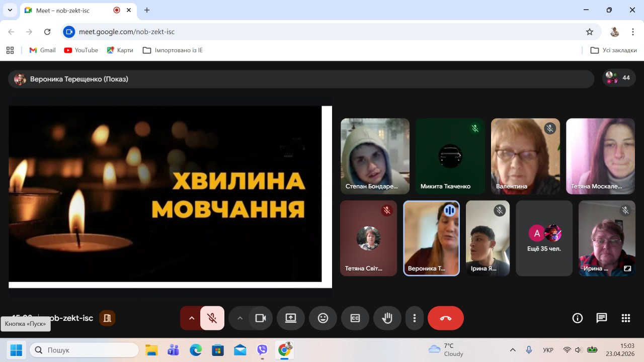Expand video settings chevron beside camera
Image resolution: width=644 pixels, height=362 pixels.
(x=240, y=318)
